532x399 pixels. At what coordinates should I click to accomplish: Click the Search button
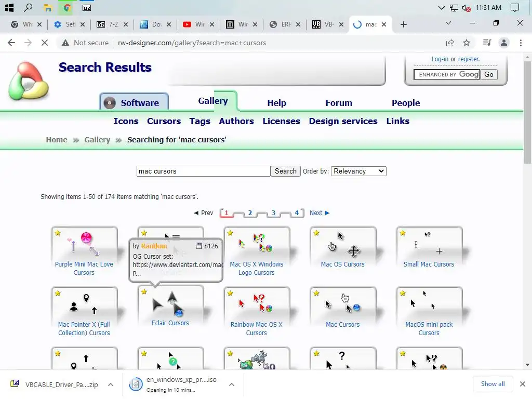click(285, 171)
